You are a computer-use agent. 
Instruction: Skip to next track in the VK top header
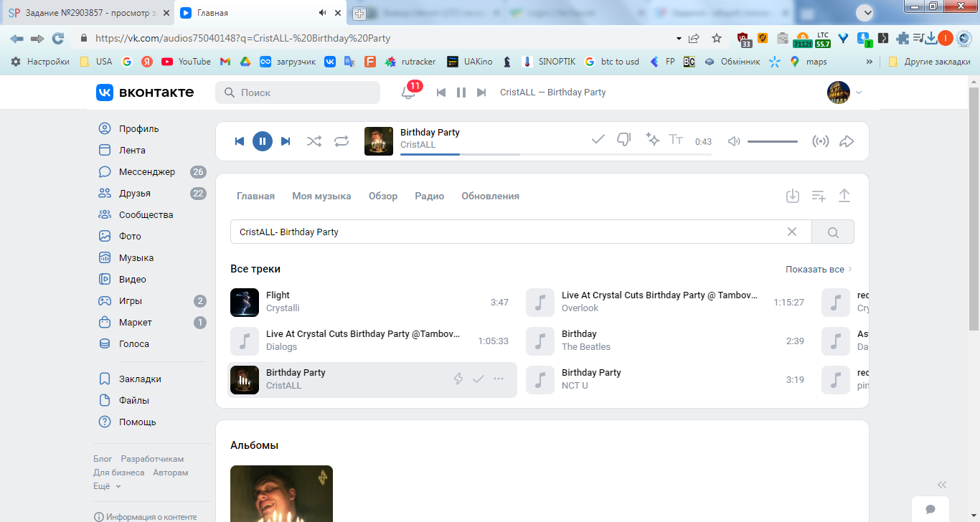[481, 92]
